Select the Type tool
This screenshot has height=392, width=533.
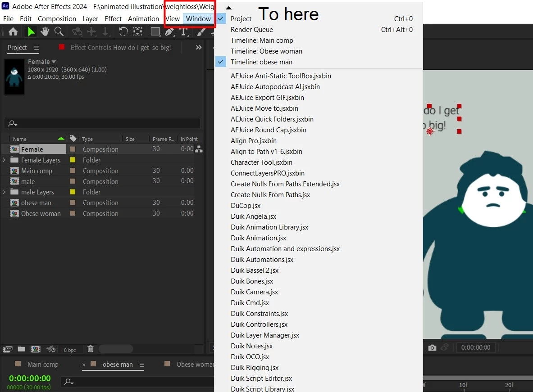pos(183,32)
